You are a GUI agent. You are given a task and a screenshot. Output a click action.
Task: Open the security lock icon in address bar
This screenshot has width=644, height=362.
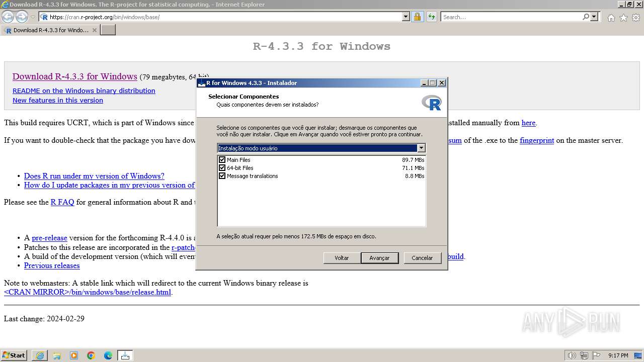[x=417, y=17]
